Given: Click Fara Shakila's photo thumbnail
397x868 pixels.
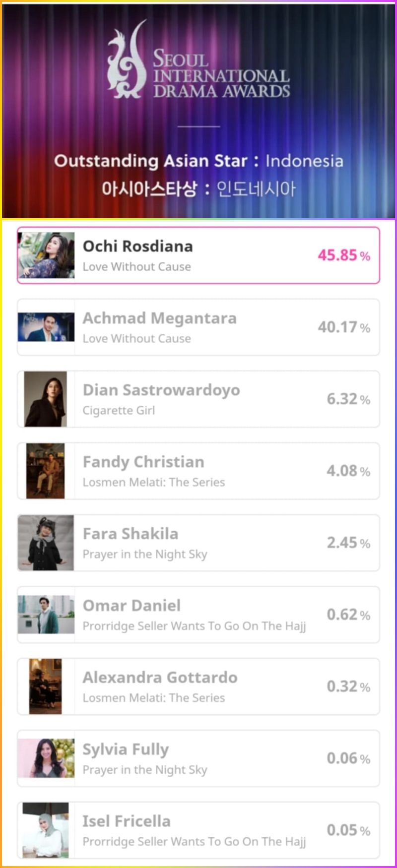Looking at the screenshot, I should [46, 543].
